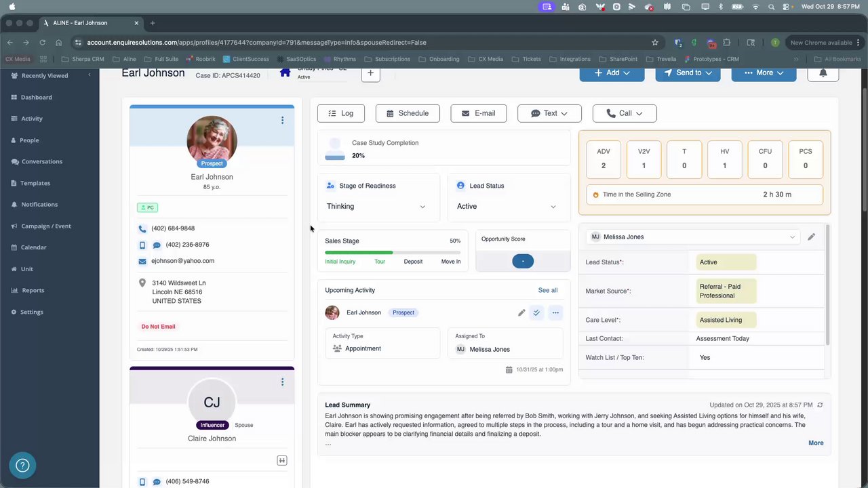This screenshot has width=868, height=488.
Task: Click the Case Study Completion progress indicator
Action: (335, 149)
